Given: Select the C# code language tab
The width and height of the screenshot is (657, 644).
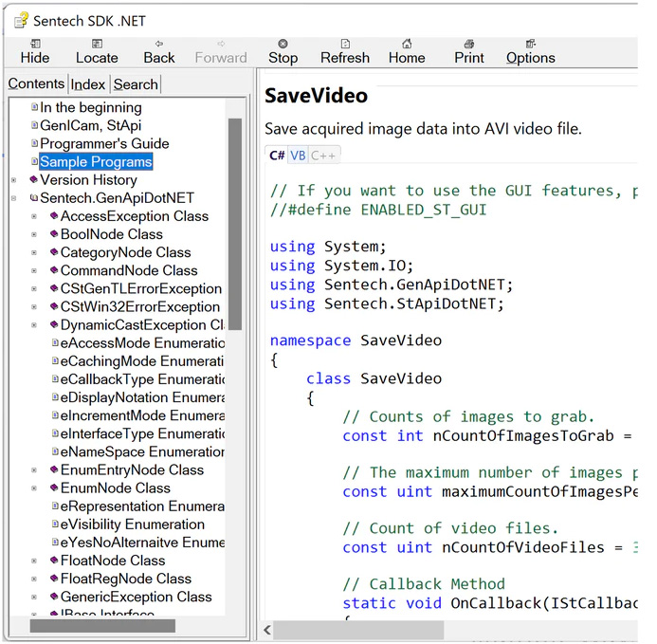Looking at the screenshot, I should coord(277,156).
